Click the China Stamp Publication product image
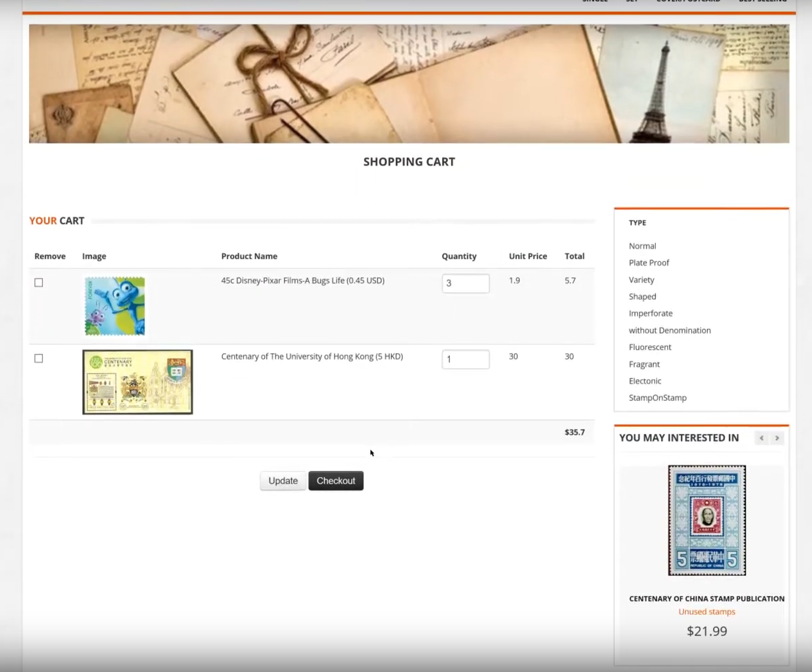Image resolution: width=812 pixels, height=672 pixels. (707, 520)
